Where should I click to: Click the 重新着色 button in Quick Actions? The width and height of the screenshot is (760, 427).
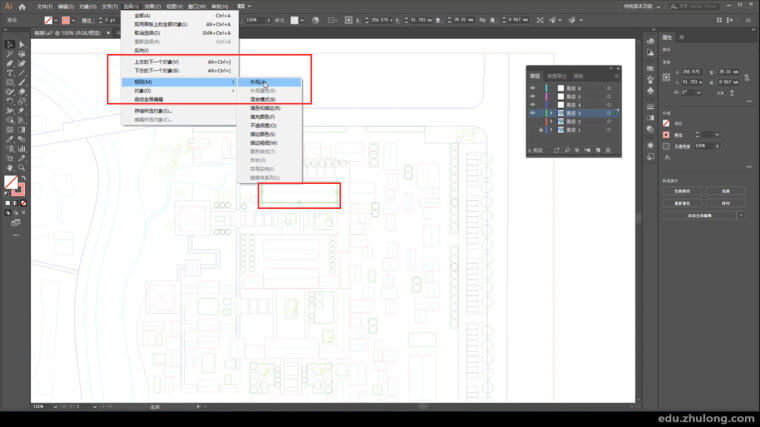click(x=683, y=202)
